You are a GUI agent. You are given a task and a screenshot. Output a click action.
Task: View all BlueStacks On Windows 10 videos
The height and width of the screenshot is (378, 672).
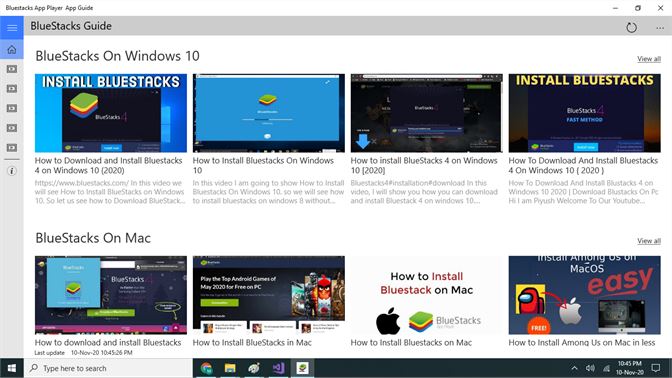[x=648, y=59]
